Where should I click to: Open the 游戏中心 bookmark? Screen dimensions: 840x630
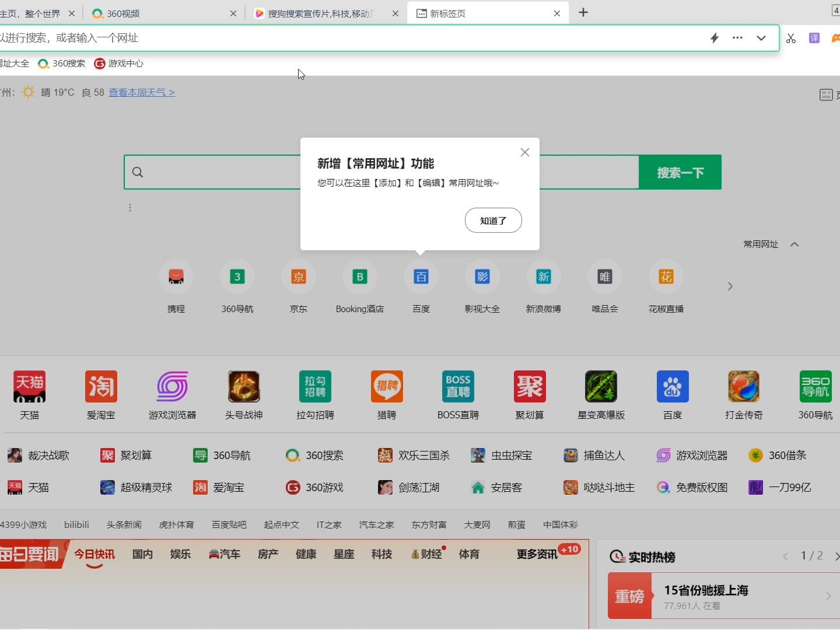tap(119, 64)
